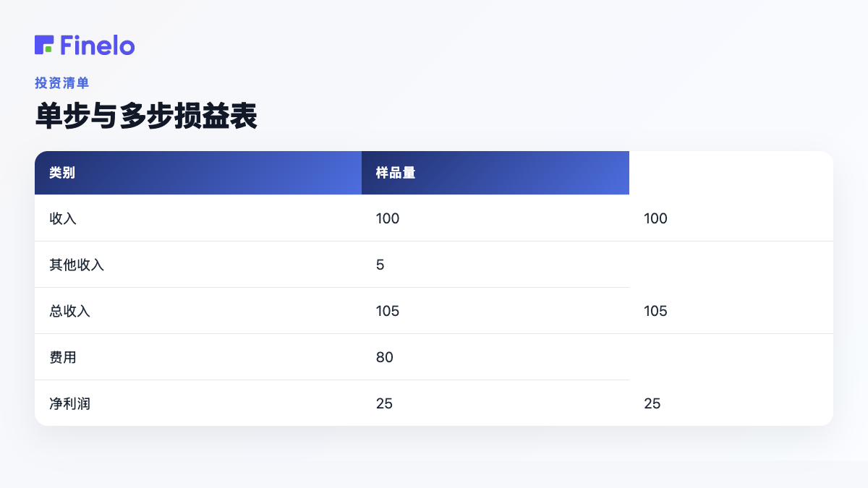Click the 100 value in 样品量 column
868x488 pixels.
(x=388, y=218)
